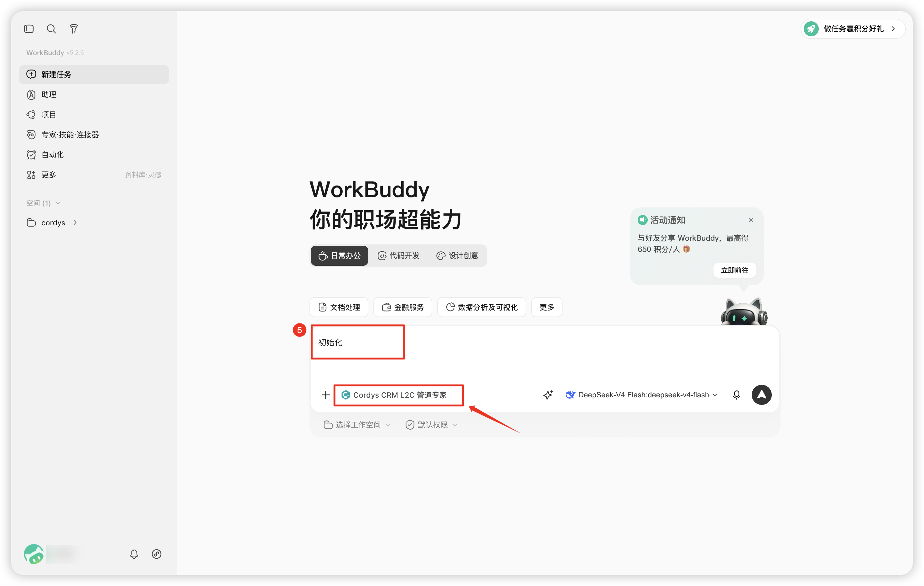Screen dimensions: 924x586
Task: Click the sparkle prompt enhance icon
Action: [x=548, y=395]
